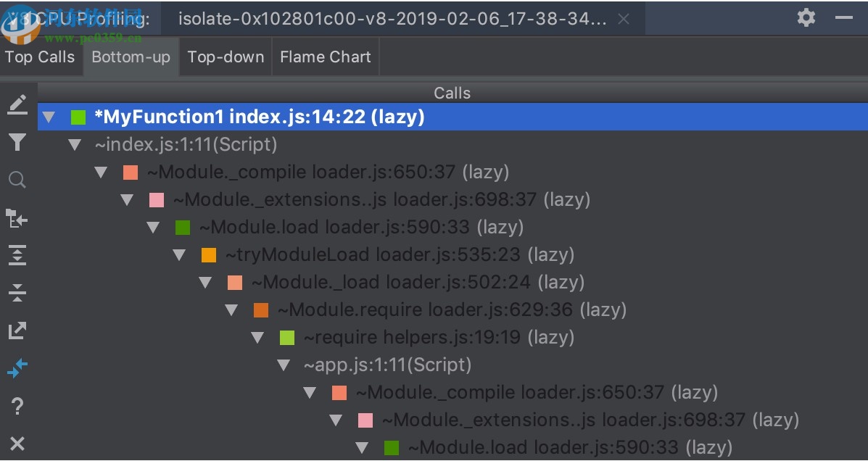Switch to the Flame Chart tab

coord(325,57)
